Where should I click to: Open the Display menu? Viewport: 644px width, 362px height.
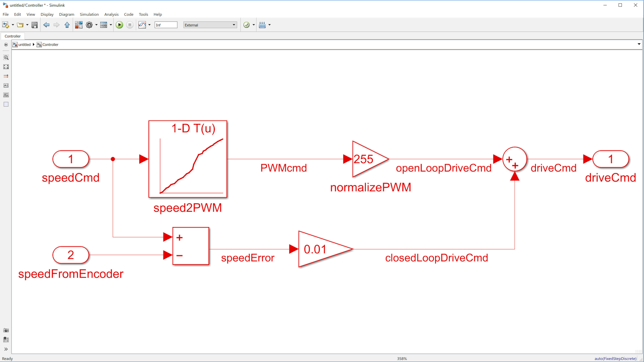click(x=47, y=14)
